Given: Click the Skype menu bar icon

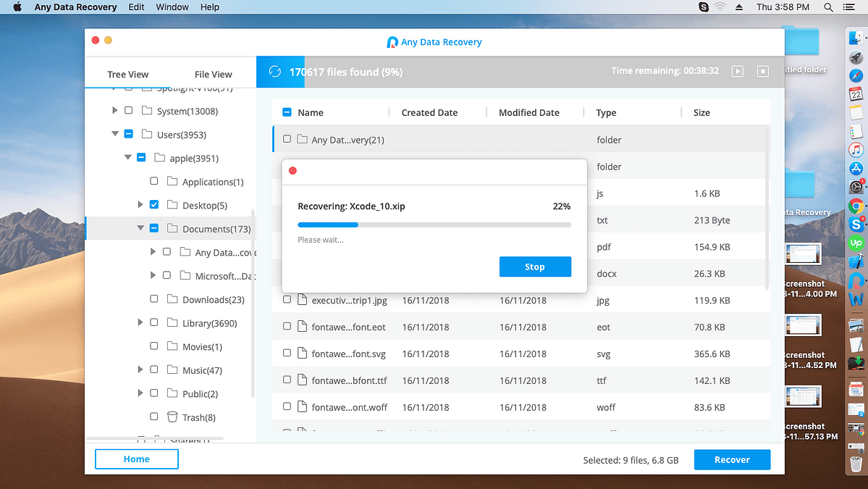Looking at the screenshot, I should coord(704,7).
